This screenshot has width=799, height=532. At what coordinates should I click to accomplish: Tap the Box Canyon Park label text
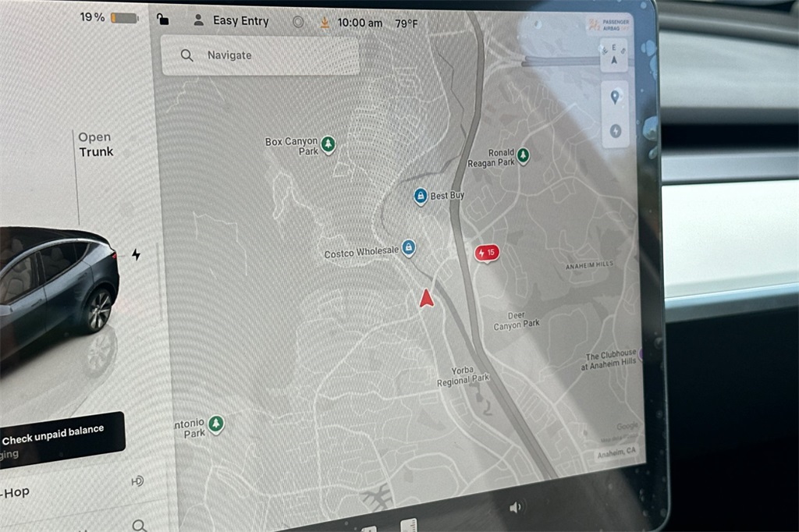coord(292,146)
